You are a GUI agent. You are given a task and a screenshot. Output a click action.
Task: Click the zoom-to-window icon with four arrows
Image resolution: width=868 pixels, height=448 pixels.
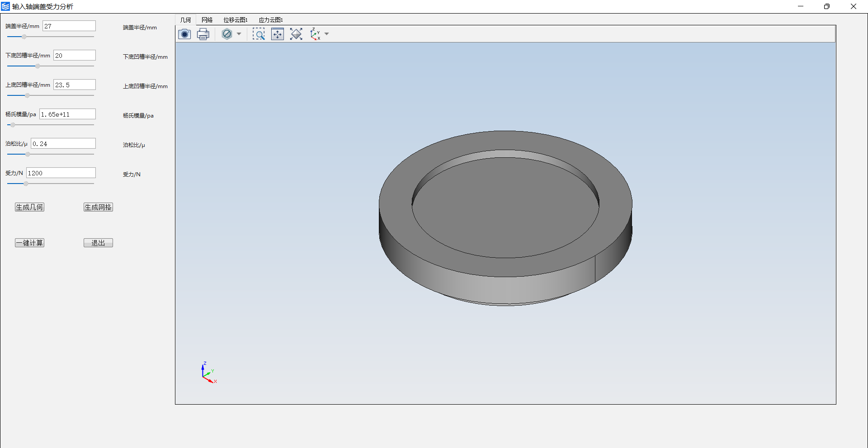(x=278, y=34)
